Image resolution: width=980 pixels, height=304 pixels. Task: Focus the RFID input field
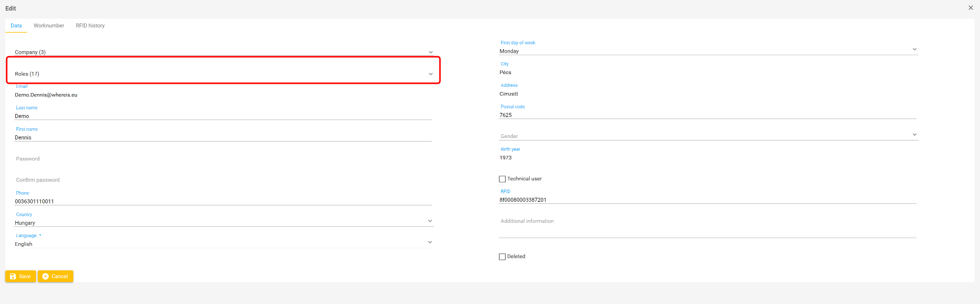707,200
